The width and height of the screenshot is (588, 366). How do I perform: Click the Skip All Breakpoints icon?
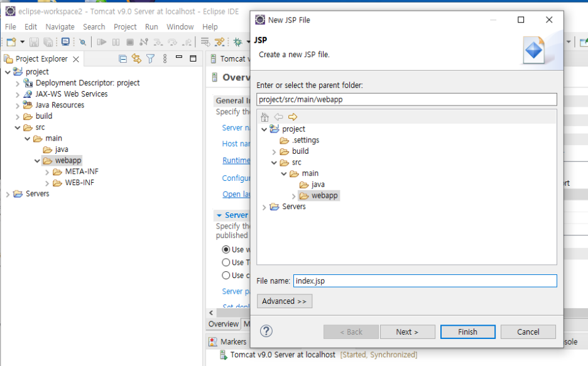point(83,42)
